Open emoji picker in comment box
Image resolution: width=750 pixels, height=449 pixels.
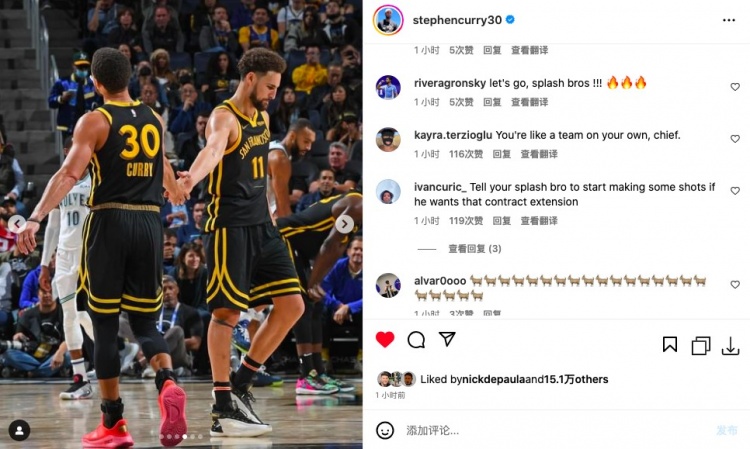click(385, 430)
